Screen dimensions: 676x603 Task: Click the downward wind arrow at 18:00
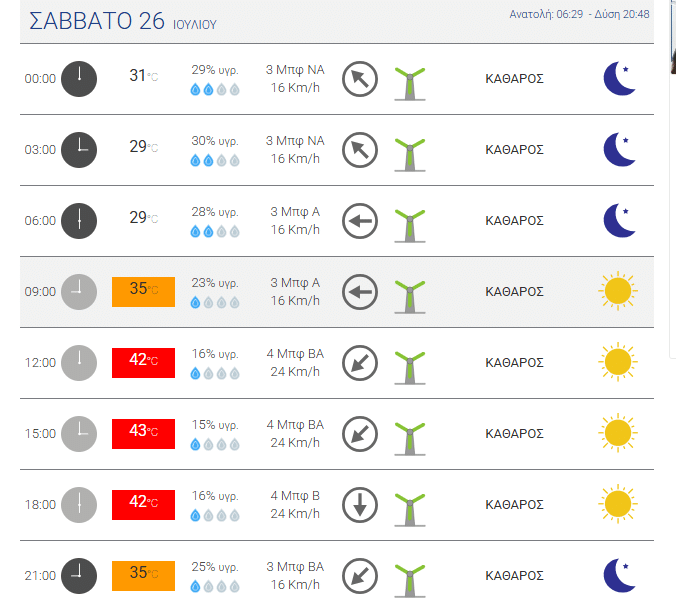[360, 505]
